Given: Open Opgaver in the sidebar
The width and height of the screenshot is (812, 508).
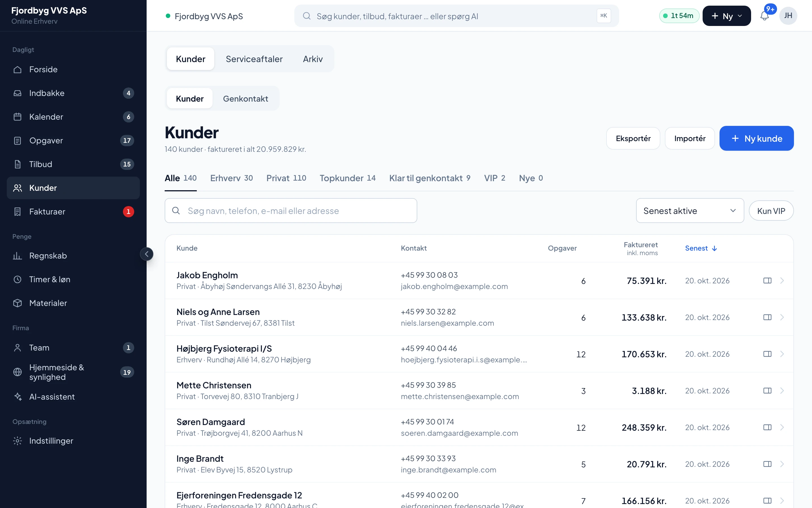Looking at the screenshot, I should pos(73,141).
